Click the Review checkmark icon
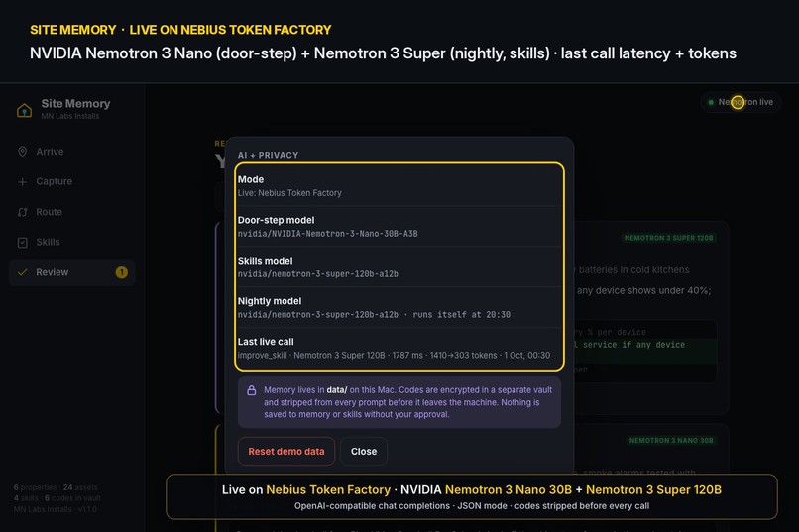Screen dimensions: 799x532 point(23,272)
